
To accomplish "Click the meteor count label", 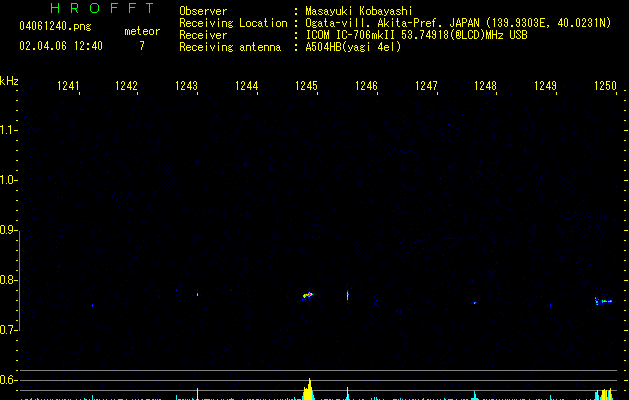I will pyautogui.click(x=142, y=31).
